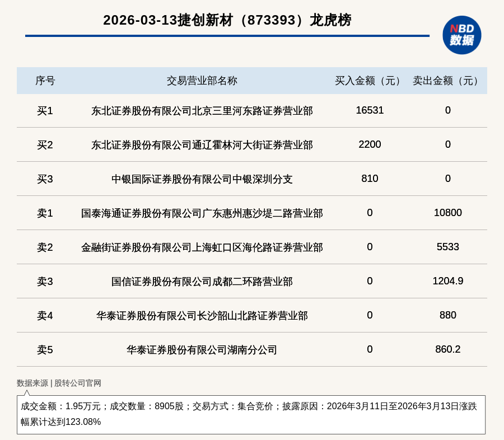Viewport: 504px width, 440px height.
Task: Select 中银国际证券 中银深圳分支 entry
Action: pos(202,179)
